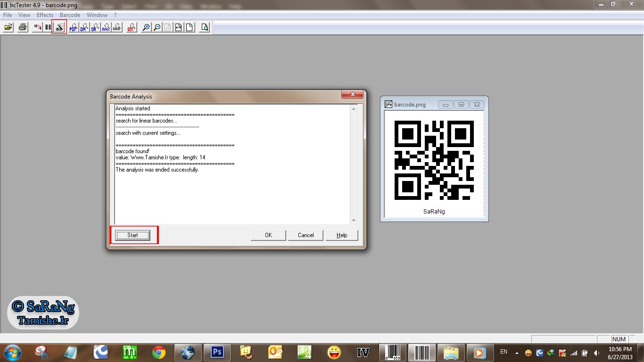Image resolution: width=644 pixels, height=362 pixels.
Task: Open Windows Explorer from taskbar
Action: (x=451, y=353)
